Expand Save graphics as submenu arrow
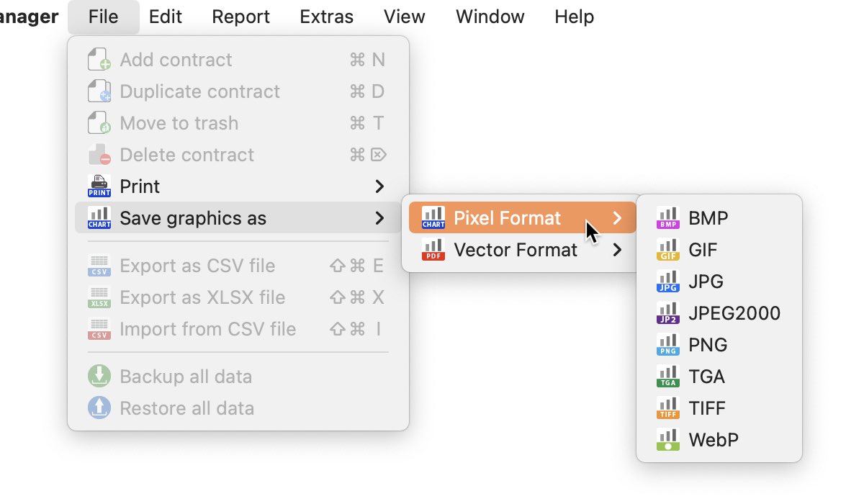The height and width of the screenshot is (504, 864). click(x=379, y=218)
